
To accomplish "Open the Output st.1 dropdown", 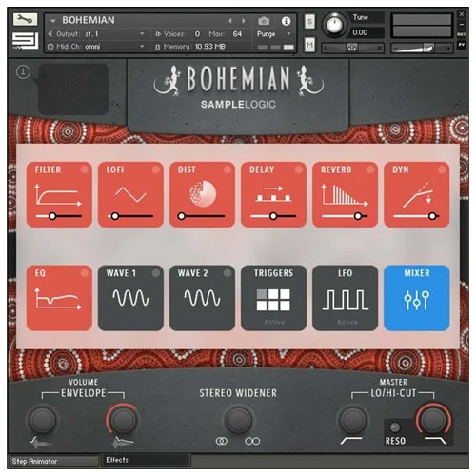I will click(97, 34).
